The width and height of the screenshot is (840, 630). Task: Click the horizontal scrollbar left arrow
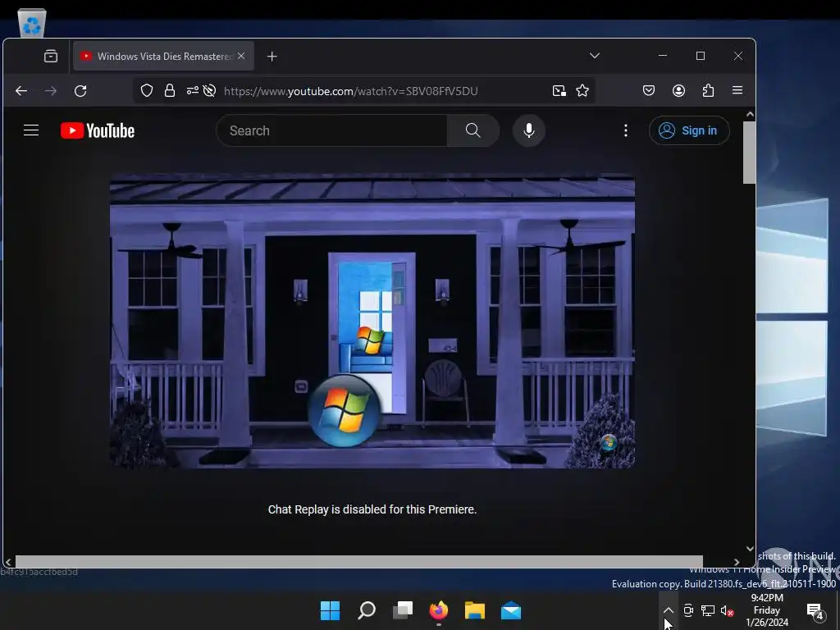click(8, 562)
